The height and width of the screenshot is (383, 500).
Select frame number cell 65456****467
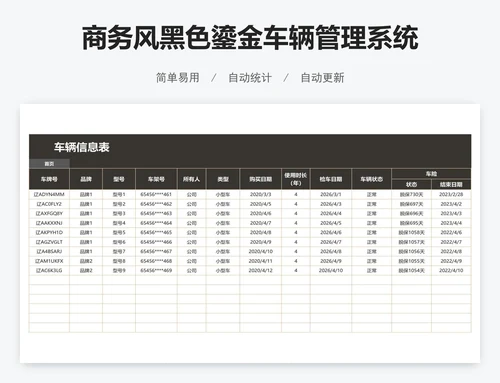coord(156,251)
